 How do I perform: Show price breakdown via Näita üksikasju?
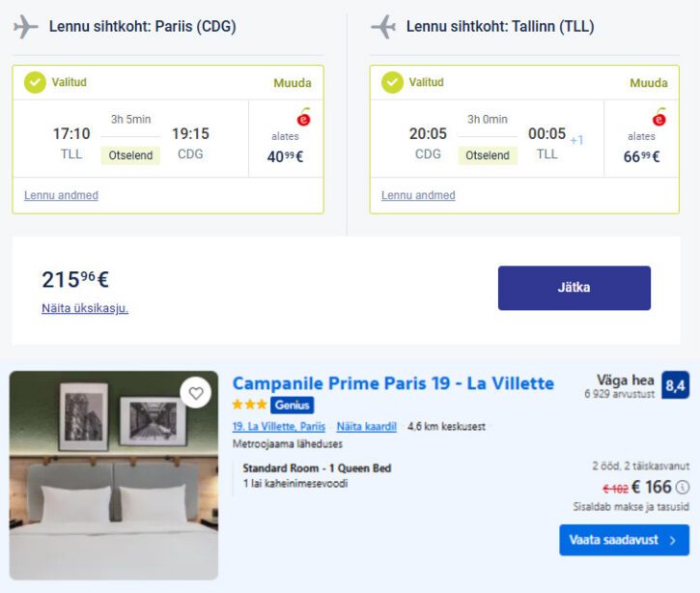85,308
